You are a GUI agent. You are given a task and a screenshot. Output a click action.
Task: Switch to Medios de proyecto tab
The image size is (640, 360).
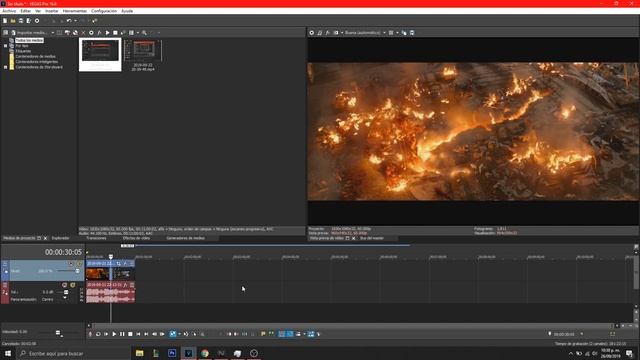point(19,238)
